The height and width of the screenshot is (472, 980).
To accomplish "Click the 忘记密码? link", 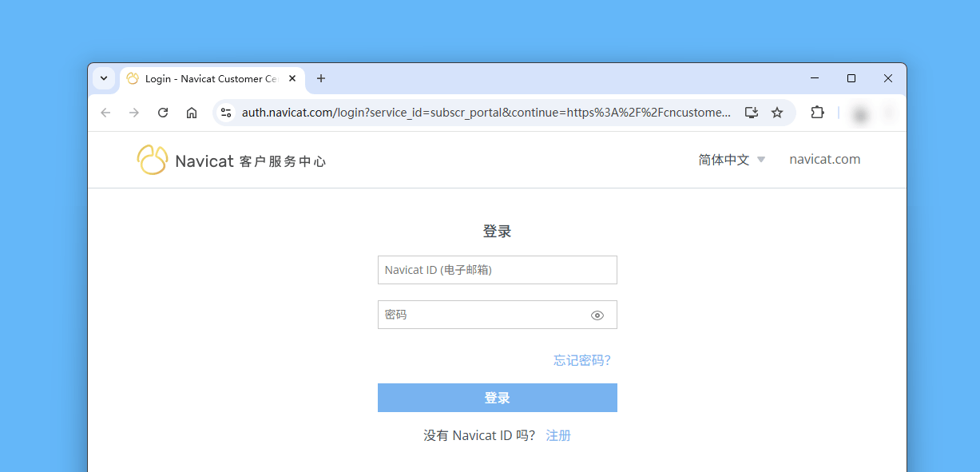I will pos(582,360).
